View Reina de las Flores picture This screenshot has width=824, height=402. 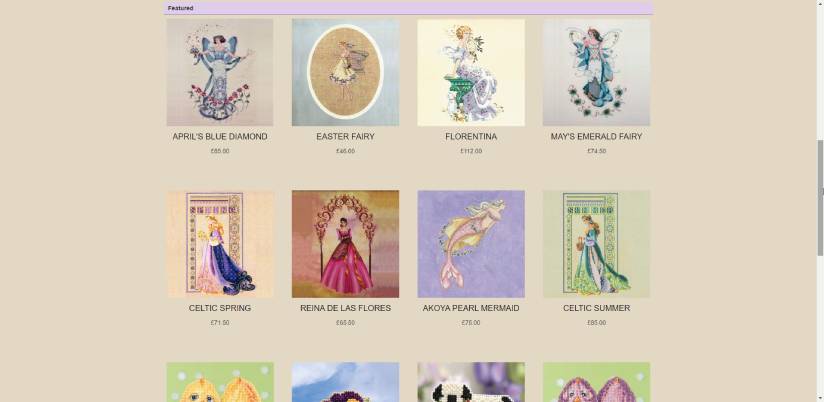pyautogui.click(x=345, y=244)
